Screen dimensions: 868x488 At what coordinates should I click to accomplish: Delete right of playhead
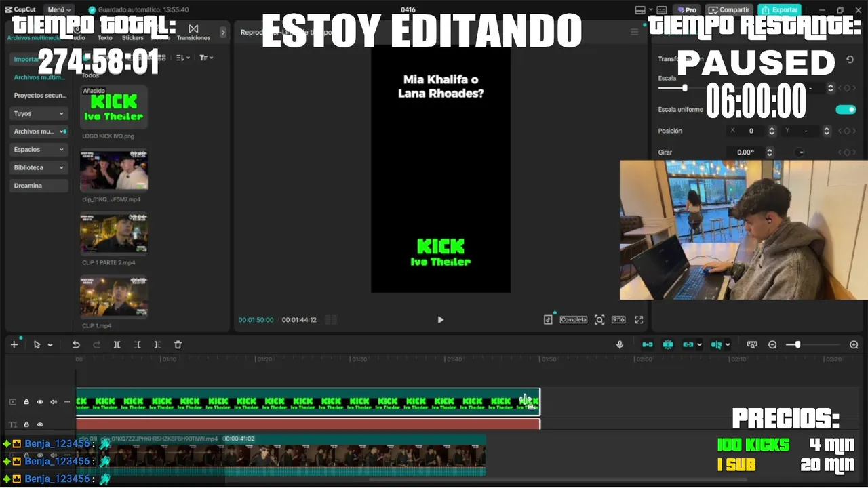pyautogui.click(x=157, y=344)
